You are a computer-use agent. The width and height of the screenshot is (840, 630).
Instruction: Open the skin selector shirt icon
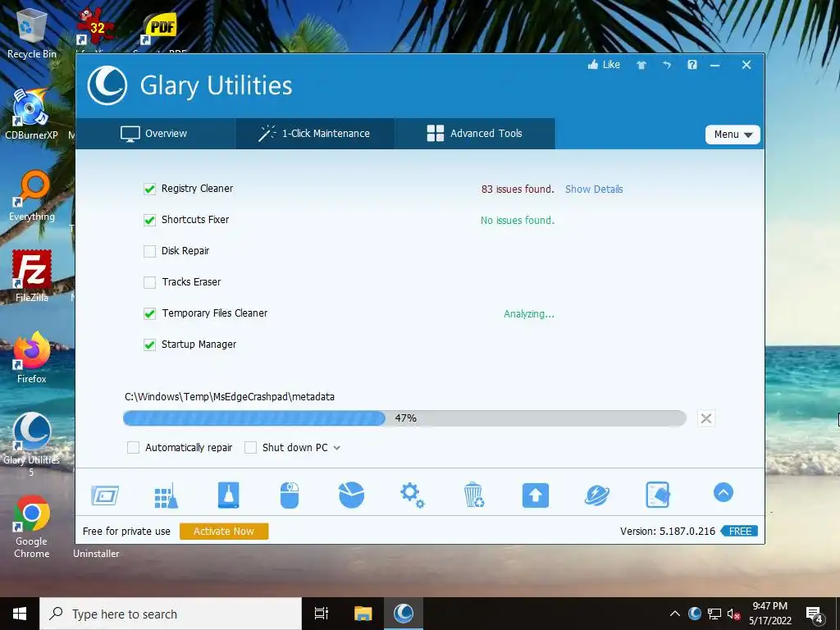point(641,66)
